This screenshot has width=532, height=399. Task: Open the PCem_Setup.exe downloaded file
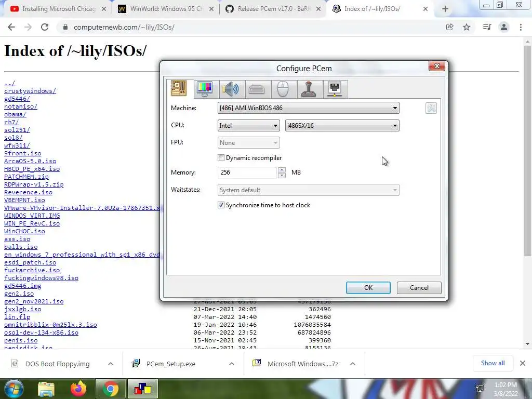(170, 364)
